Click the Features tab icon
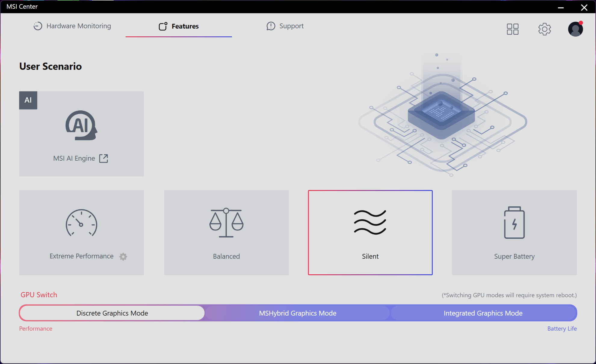Screen dimensions: 596x364 (x=163, y=26)
